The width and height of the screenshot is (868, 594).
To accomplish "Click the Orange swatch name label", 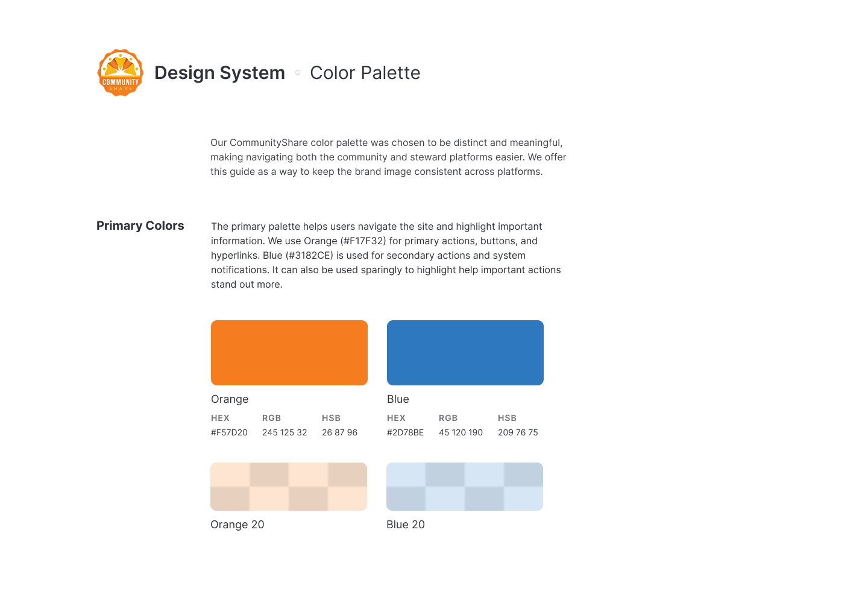I will [230, 399].
